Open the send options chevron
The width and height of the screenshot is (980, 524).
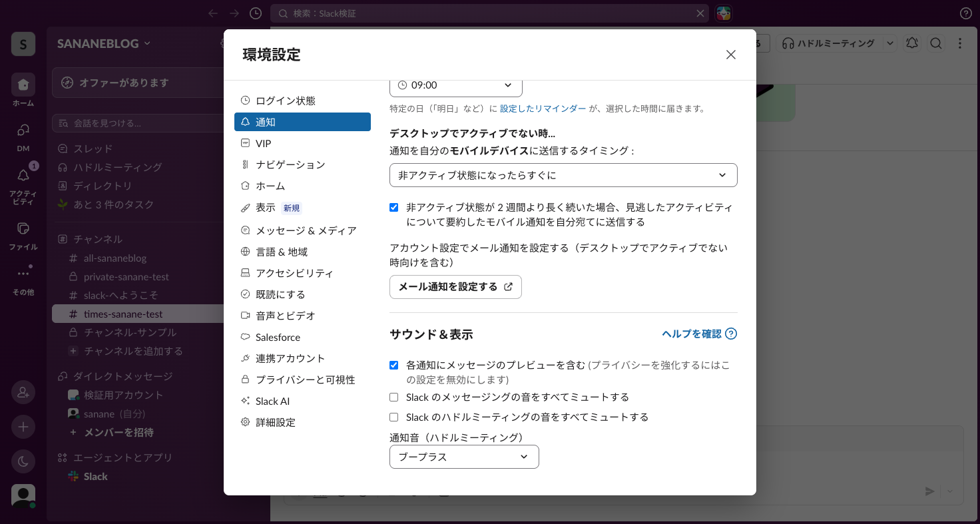pyautogui.click(x=950, y=491)
